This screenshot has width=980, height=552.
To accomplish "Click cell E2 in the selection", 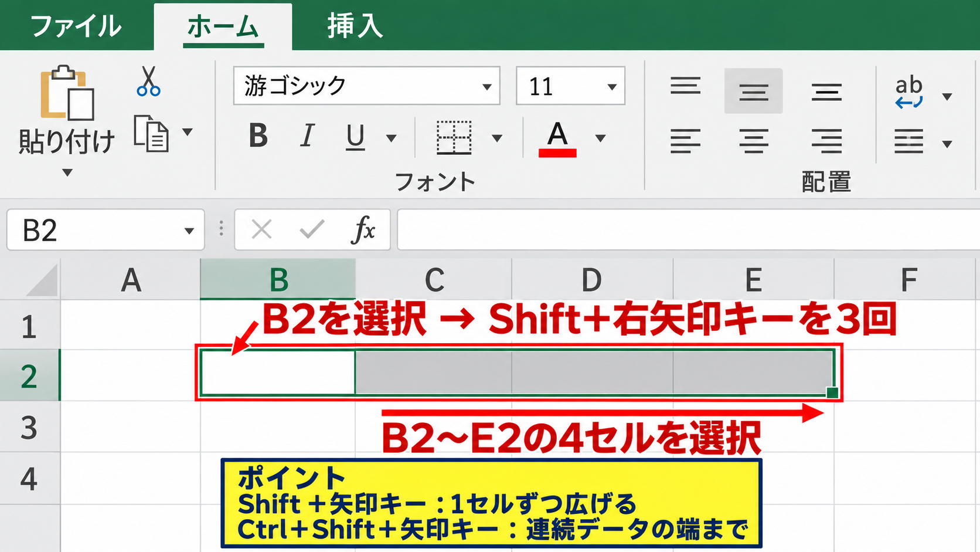I will tap(753, 372).
